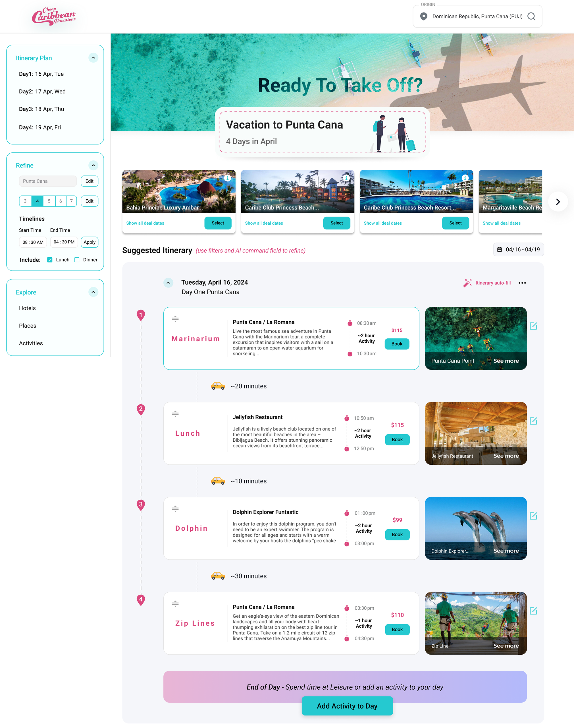Viewport: 574px width, 728px height.
Task: Click the Start Time 08:30 AM field
Action: 33,242
